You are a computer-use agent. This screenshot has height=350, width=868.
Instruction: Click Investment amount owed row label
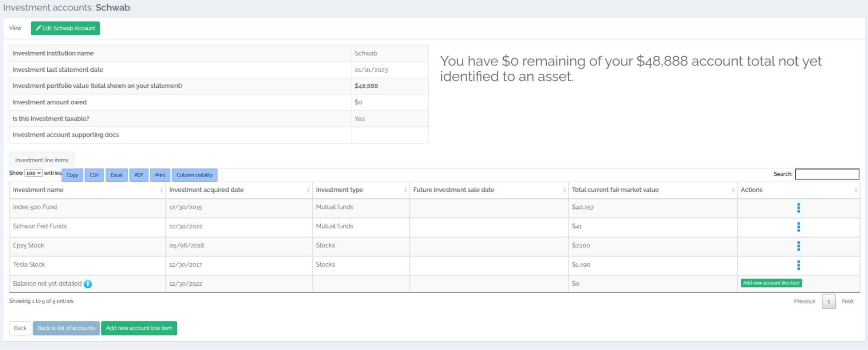[50, 103]
